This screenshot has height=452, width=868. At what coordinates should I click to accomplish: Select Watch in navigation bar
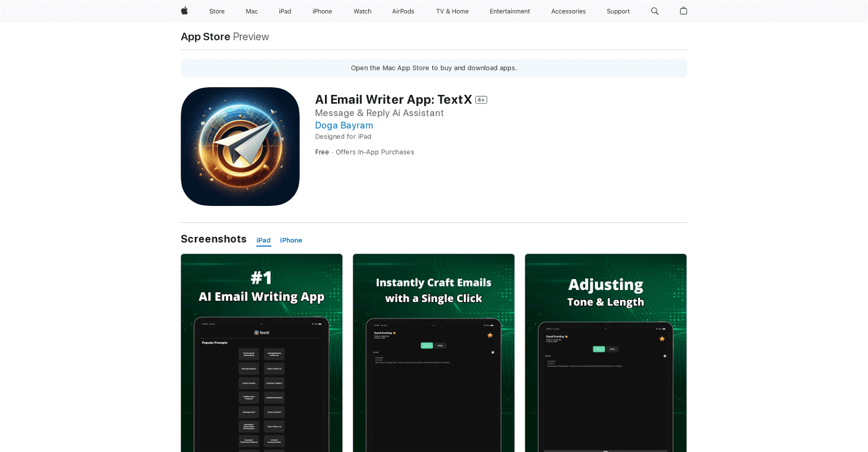[362, 11]
